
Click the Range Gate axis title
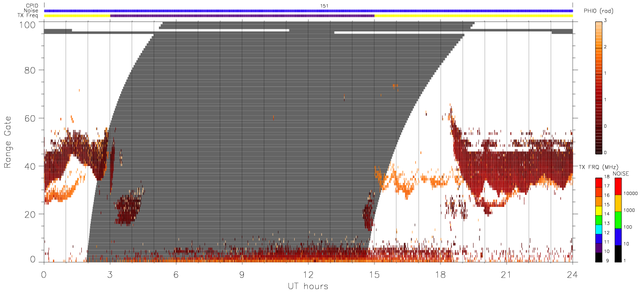tap(8, 142)
